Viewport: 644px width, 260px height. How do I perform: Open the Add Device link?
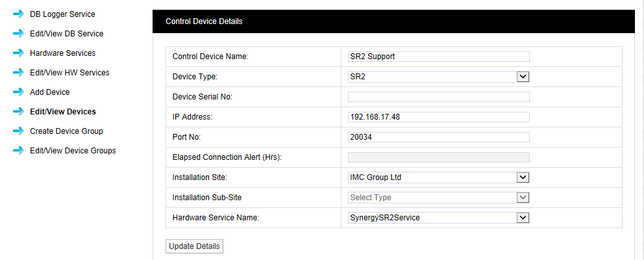click(49, 92)
